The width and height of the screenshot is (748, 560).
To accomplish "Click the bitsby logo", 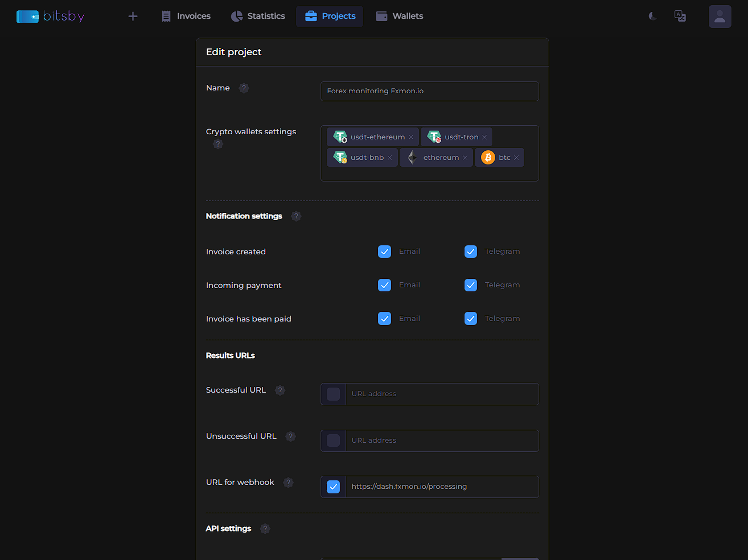I will tap(51, 16).
